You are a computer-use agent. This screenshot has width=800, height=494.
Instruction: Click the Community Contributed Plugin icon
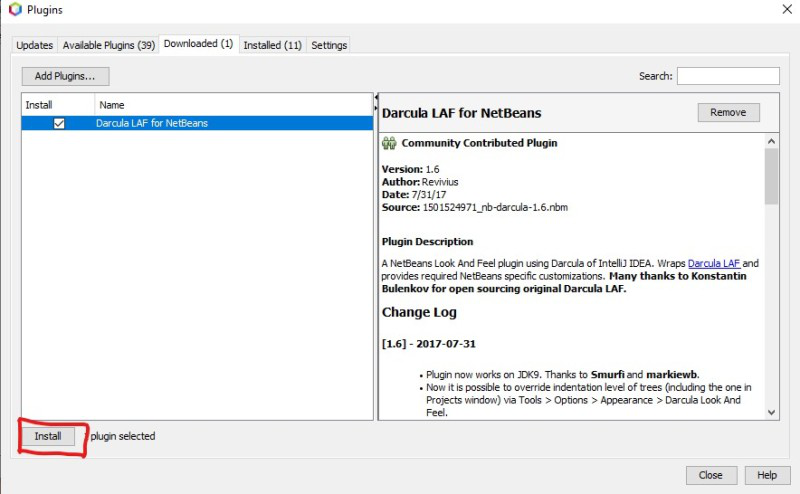pyautogui.click(x=389, y=143)
